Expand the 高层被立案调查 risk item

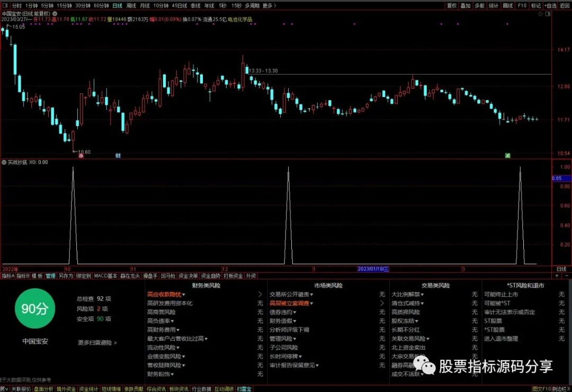point(291,304)
